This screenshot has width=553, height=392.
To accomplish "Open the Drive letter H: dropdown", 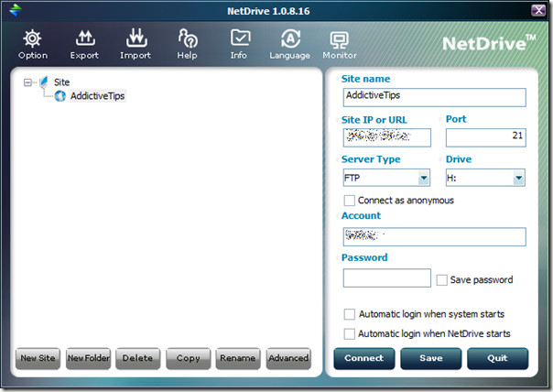I will 485,178.
